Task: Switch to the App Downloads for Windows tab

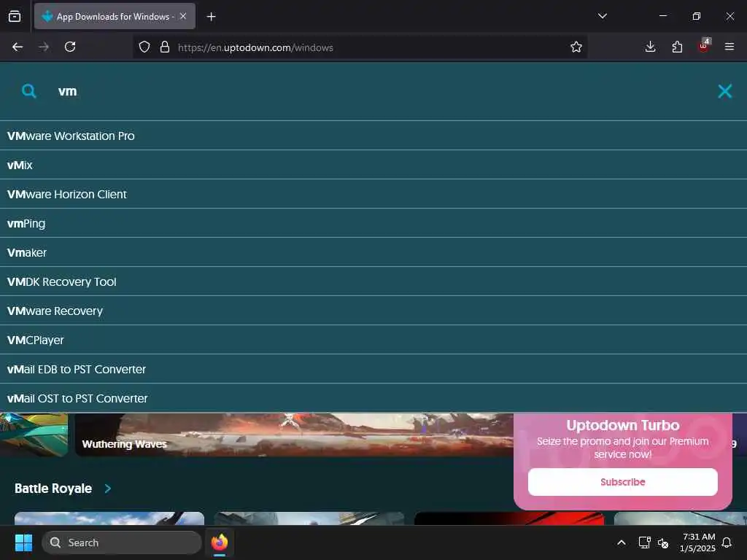Action: tap(115, 16)
